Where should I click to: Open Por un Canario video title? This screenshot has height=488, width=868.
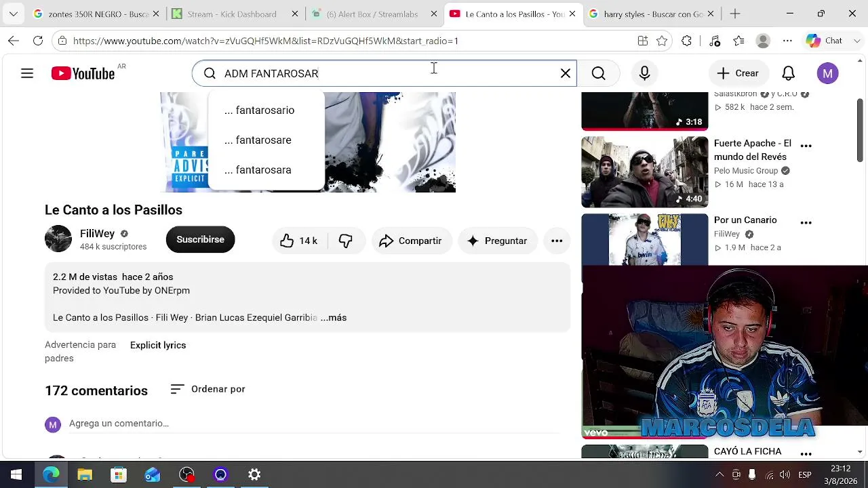[x=745, y=220]
